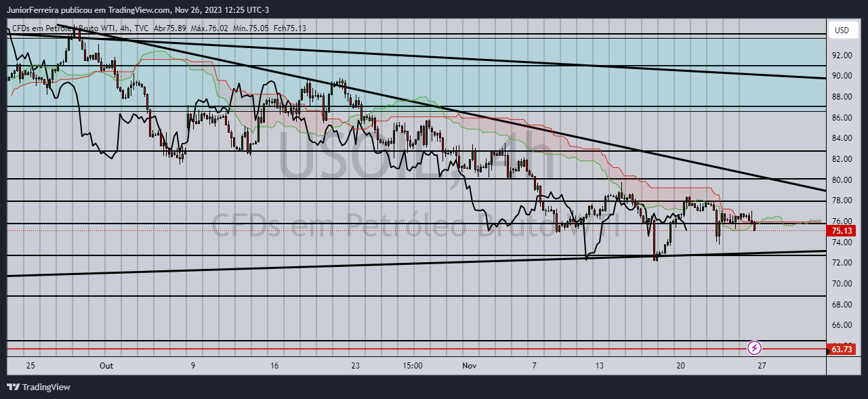Click the 'TVC' source label in legend
Screen dimensions: 868x399
[141, 28]
